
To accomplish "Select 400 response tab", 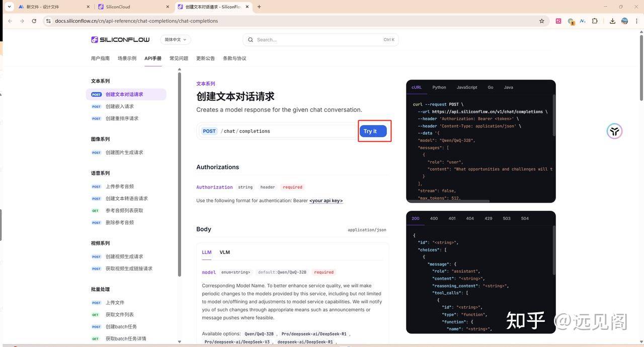I will [x=434, y=219].
